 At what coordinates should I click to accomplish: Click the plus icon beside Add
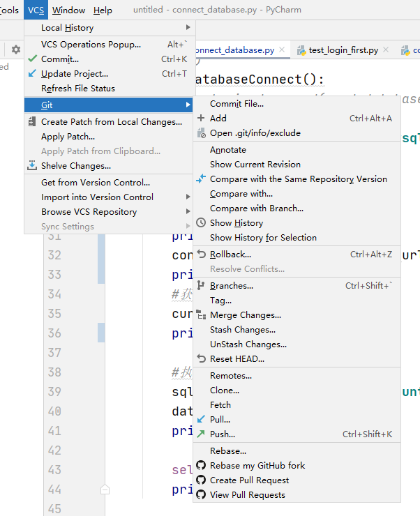click(201, 118)
